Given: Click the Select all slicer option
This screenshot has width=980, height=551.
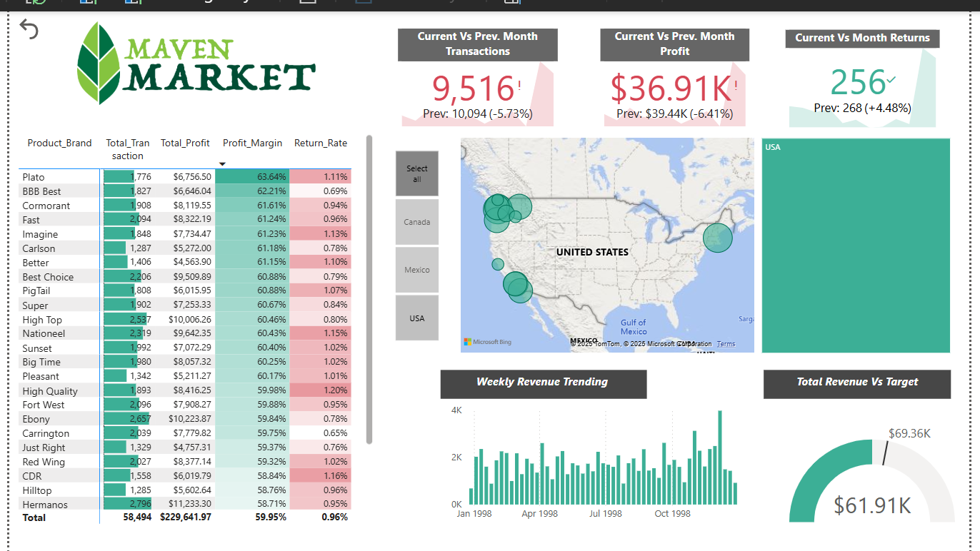Looking at the screenshot, I should click(x=417, y=173).
